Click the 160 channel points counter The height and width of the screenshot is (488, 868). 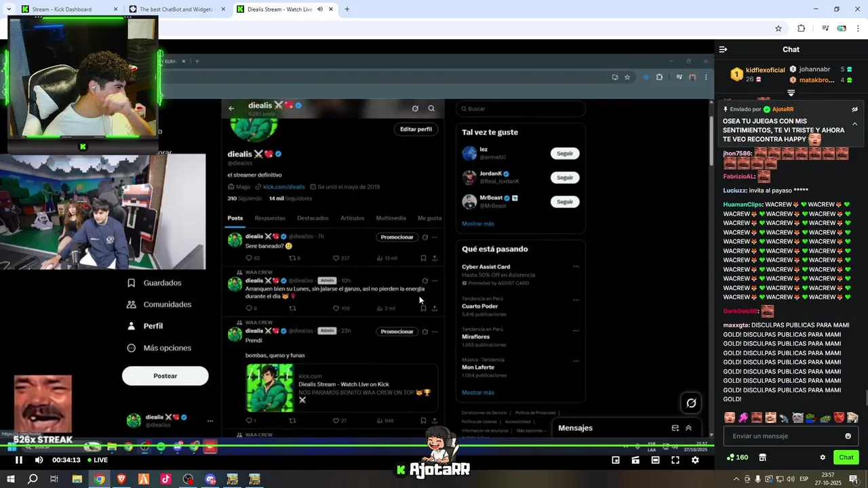click(737, 457)
